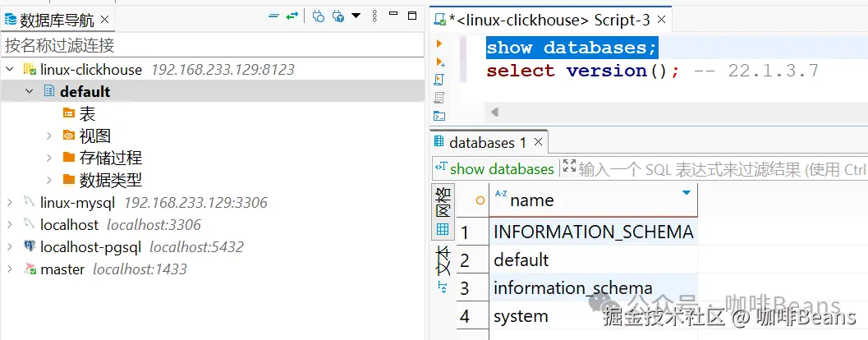The height and width of the screenshot is (340, 868).
Task: Open name column sort dropdown arrow
Action: (687, 193)
